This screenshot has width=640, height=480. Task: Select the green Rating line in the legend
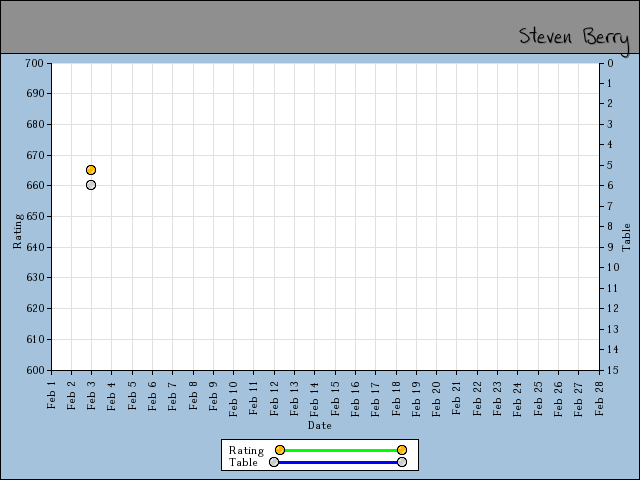click(340, 450)
